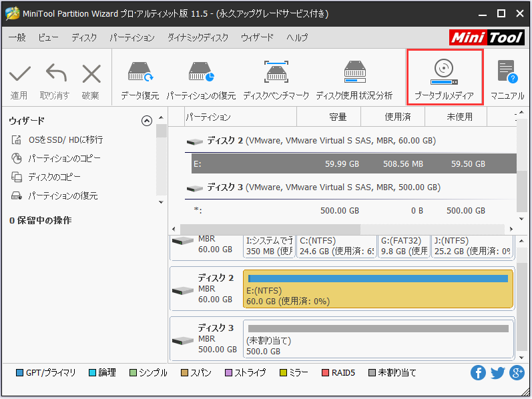Launch データ復元 (Data Recovery) tool
This screenshot has width=532, height=399.
[140, 72]
